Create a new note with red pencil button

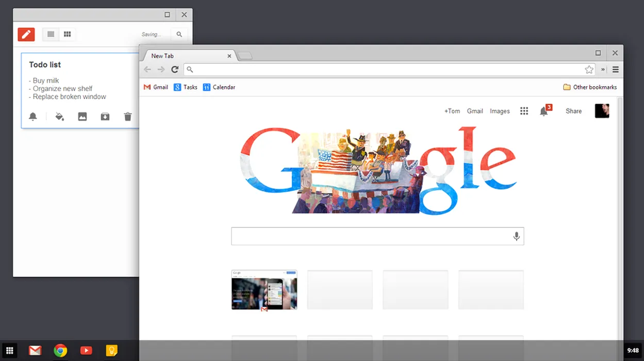pyautogui.click(x=26, y=35)
